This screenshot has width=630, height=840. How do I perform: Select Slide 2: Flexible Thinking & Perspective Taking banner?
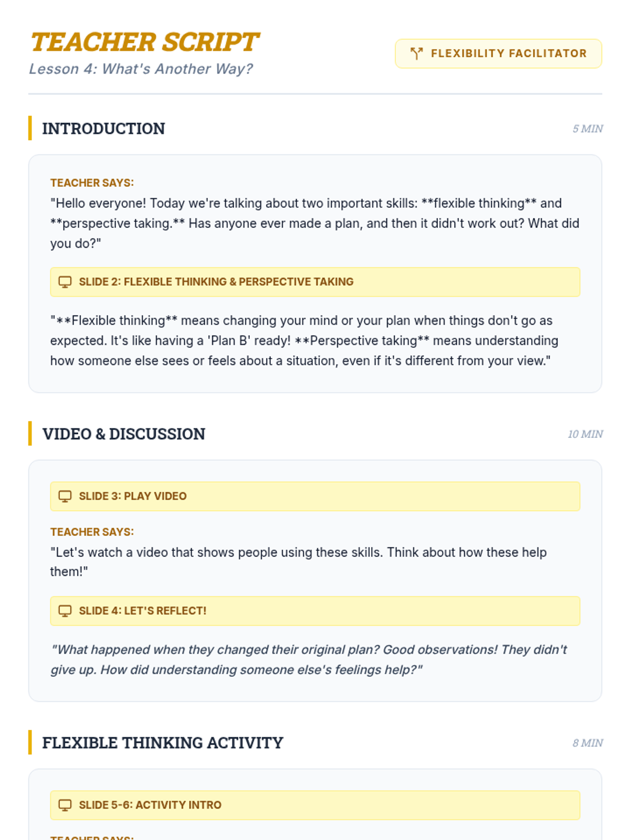pyautogui.click(x=315, y=282)
